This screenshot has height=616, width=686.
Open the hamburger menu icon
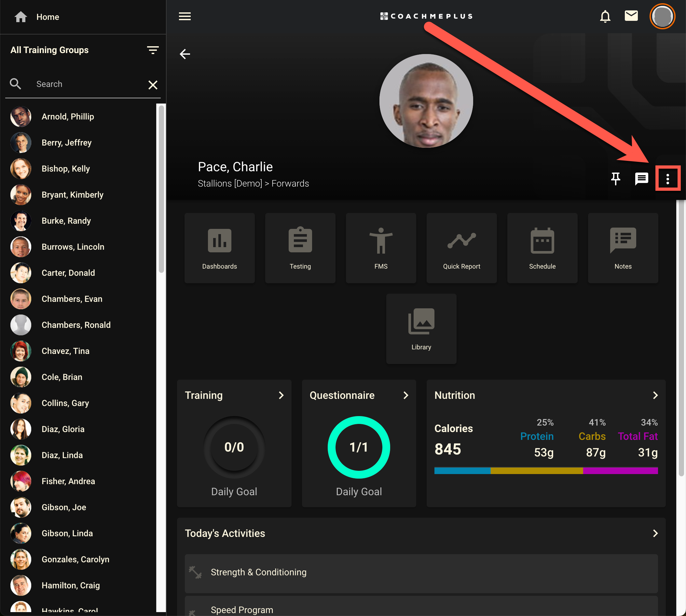click(x=185, y=16)
